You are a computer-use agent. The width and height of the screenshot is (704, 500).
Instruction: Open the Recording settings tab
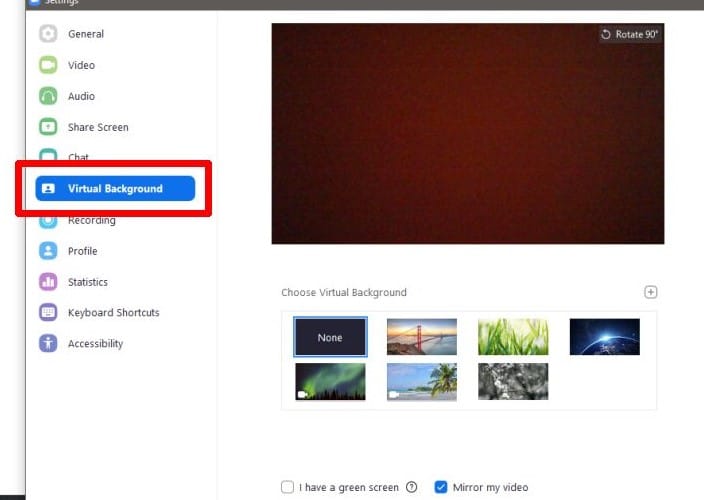tap(91, 221)
